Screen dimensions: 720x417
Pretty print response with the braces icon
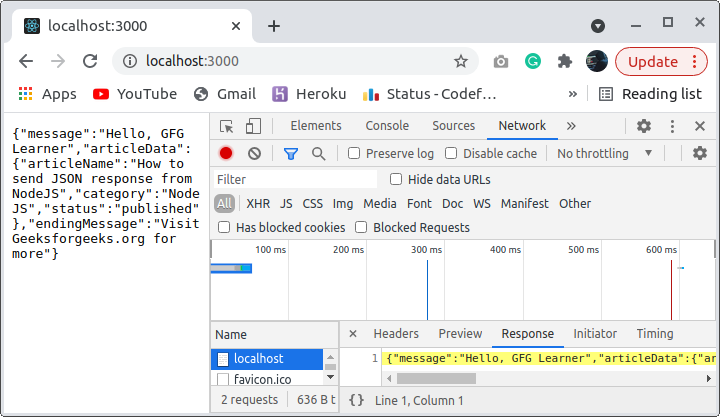356,400
